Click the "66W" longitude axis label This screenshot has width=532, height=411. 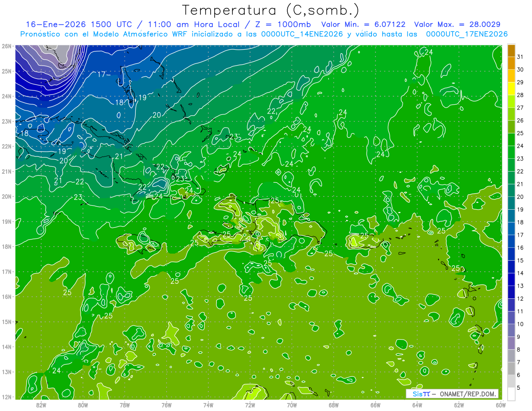pyautogui.click(x=376, y=405)
